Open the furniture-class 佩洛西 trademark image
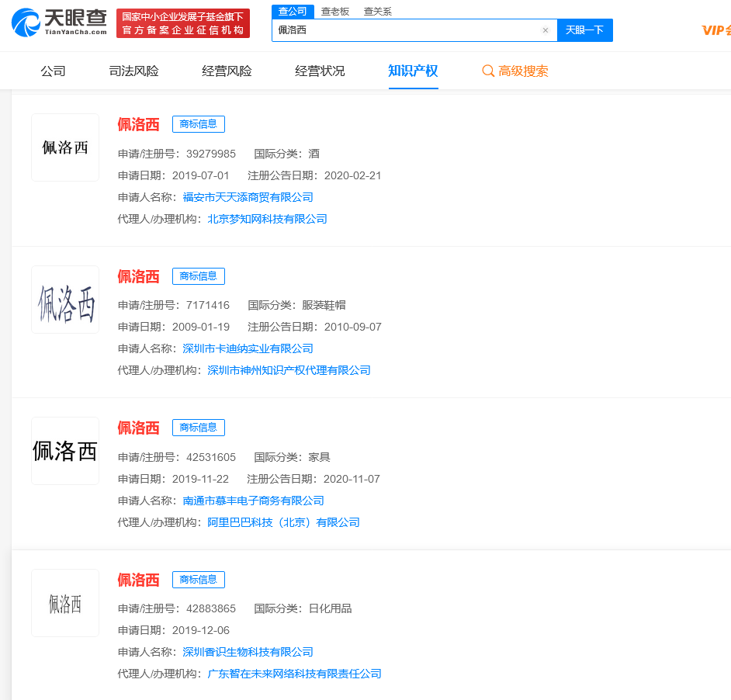This screenshot has width=731, height=700. coord(65,451)
